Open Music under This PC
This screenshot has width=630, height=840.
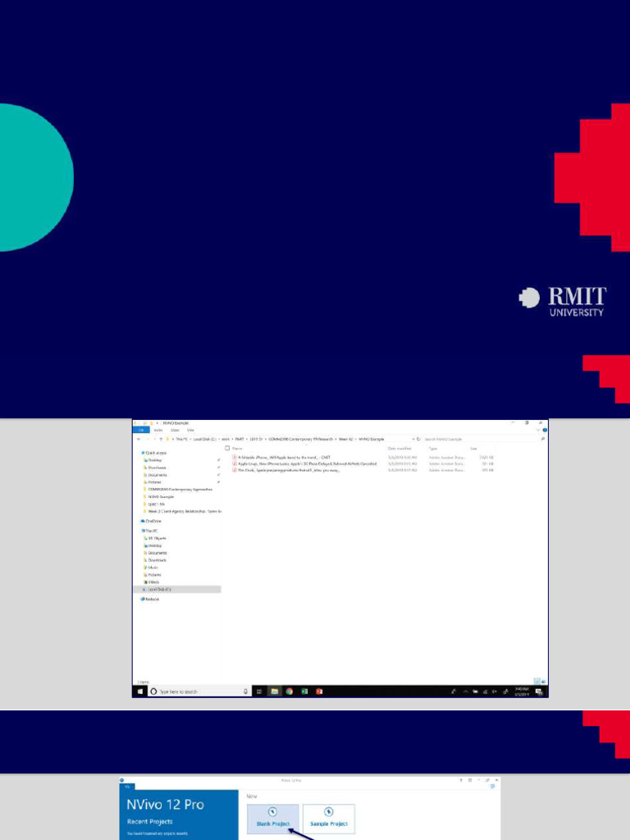click(151, 568)
